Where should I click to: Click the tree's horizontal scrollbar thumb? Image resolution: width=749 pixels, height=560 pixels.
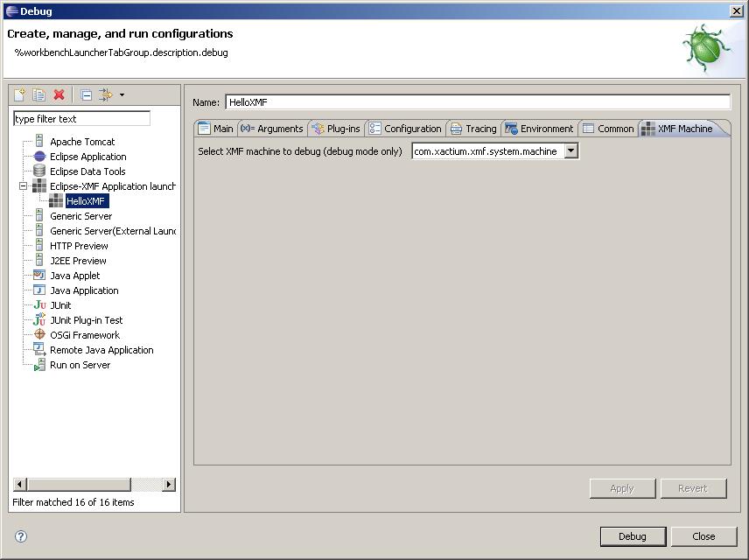click(79, 484)
